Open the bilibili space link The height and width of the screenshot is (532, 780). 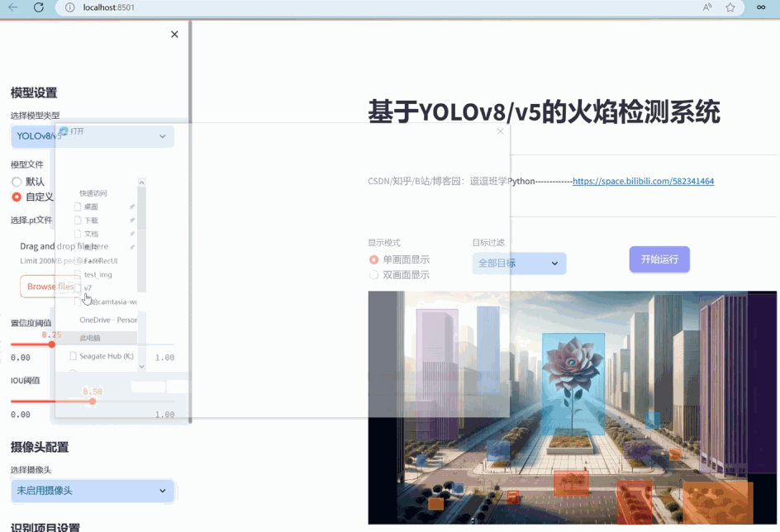tap(643, 181)
